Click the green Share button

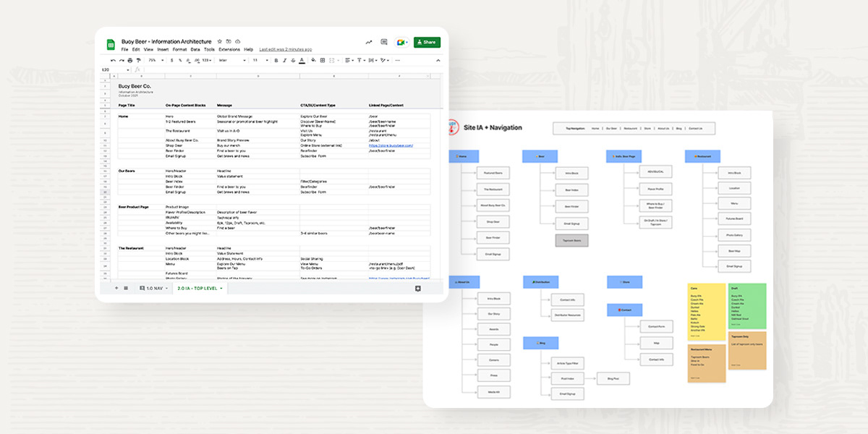coord(427,42)
